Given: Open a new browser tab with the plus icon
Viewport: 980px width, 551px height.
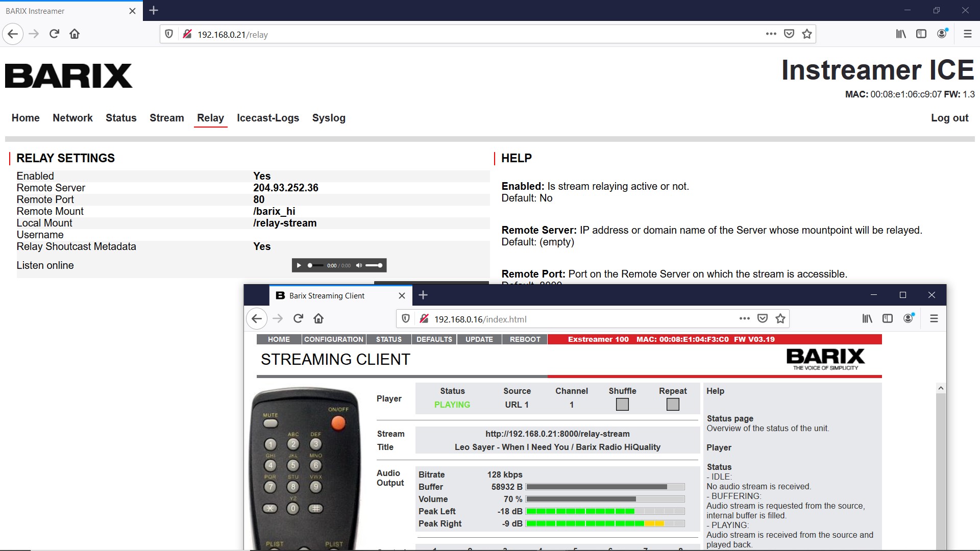Looking at the screenshot, I should (153, 10).
